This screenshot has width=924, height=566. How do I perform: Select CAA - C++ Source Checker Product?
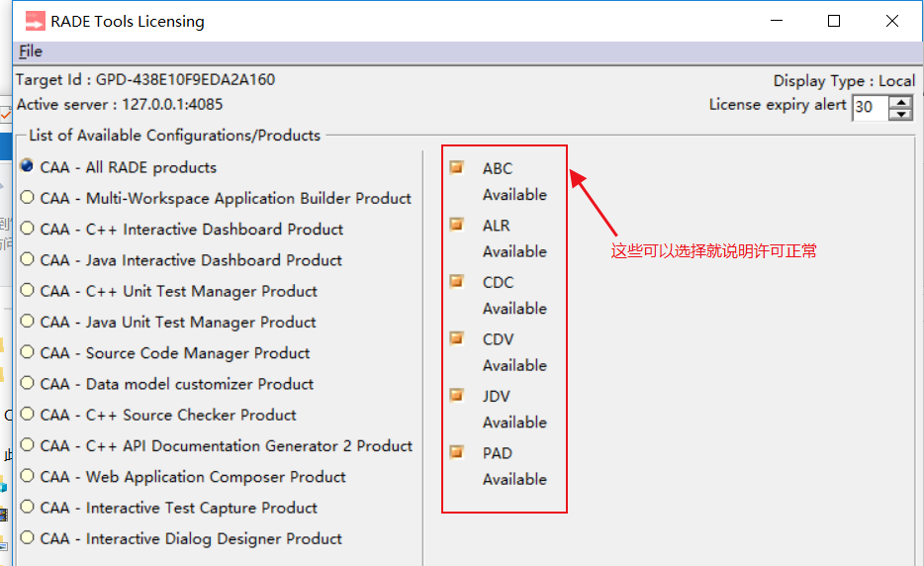[x=27, y=415]
